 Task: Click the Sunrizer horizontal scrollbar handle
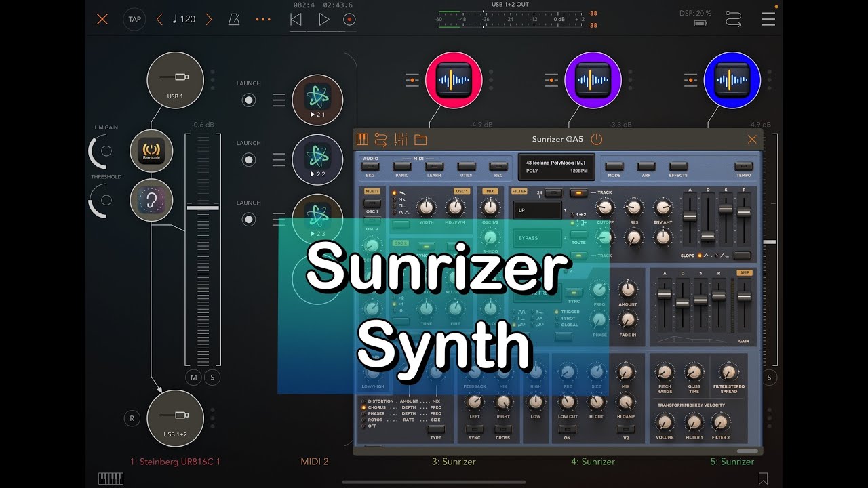point(747,451)
